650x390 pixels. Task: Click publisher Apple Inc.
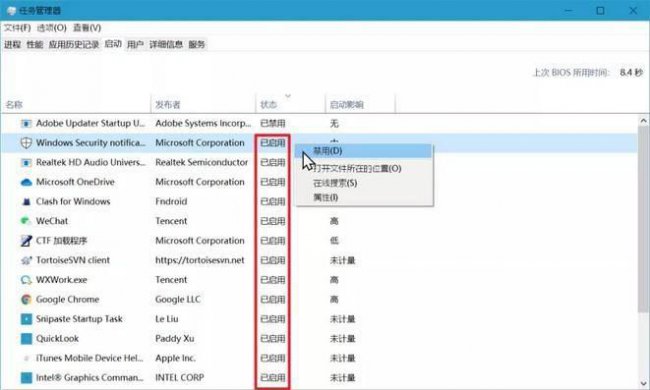point(175,358)
